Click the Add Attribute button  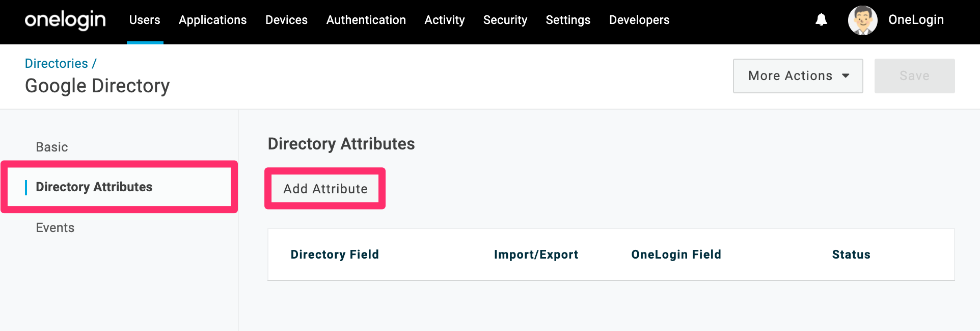325,189
